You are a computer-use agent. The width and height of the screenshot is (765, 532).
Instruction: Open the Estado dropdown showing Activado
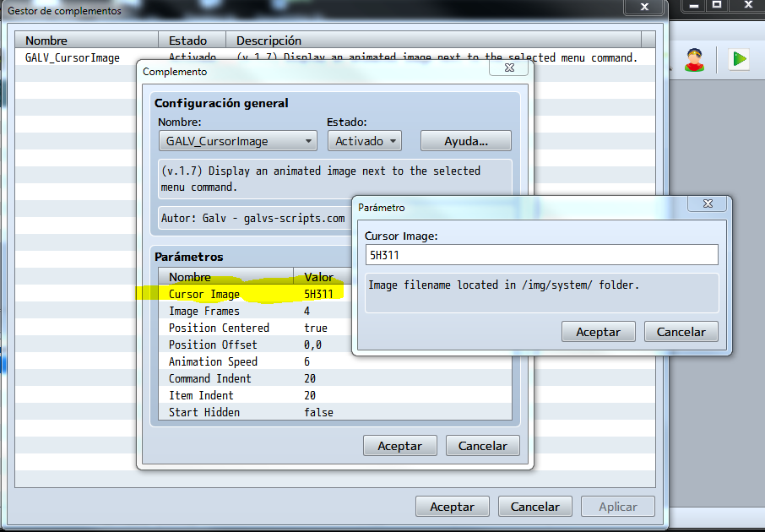click(x=364, y=140)
